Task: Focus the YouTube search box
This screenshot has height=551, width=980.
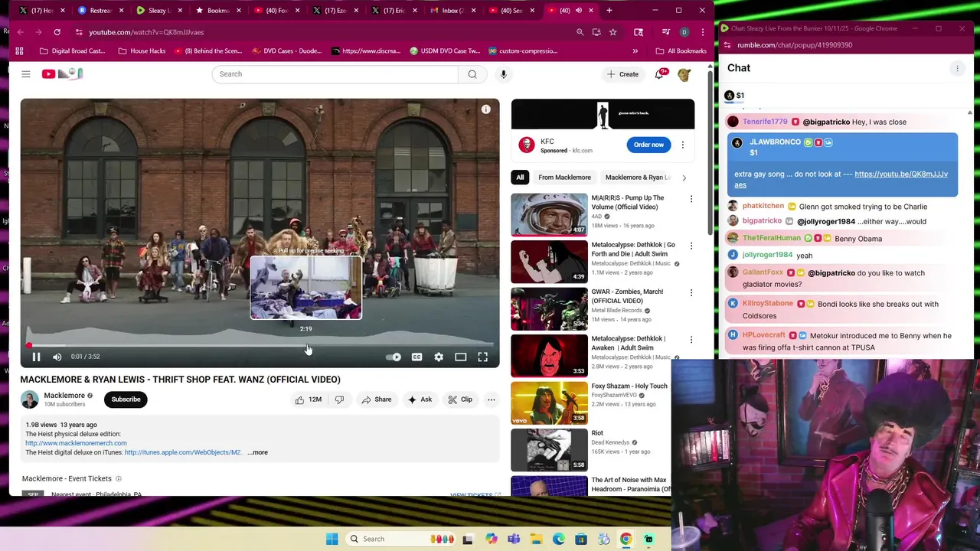Action: 335,74
